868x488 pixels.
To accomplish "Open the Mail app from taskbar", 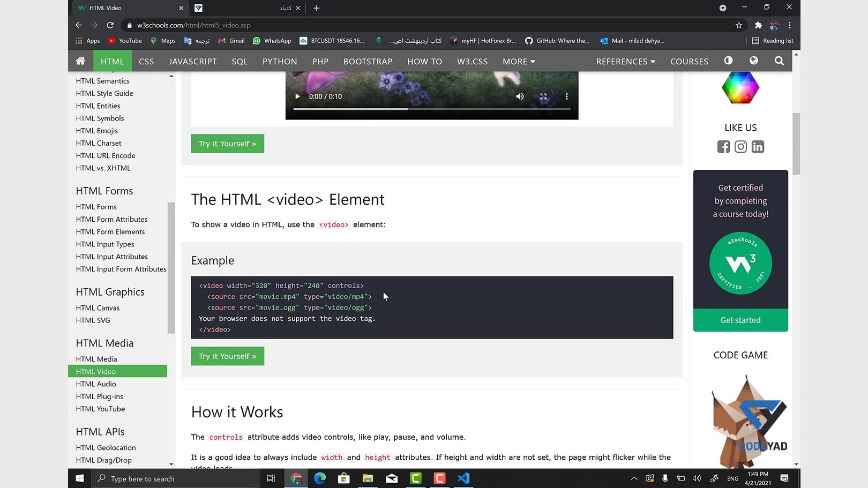I will (x=392, y=478).
